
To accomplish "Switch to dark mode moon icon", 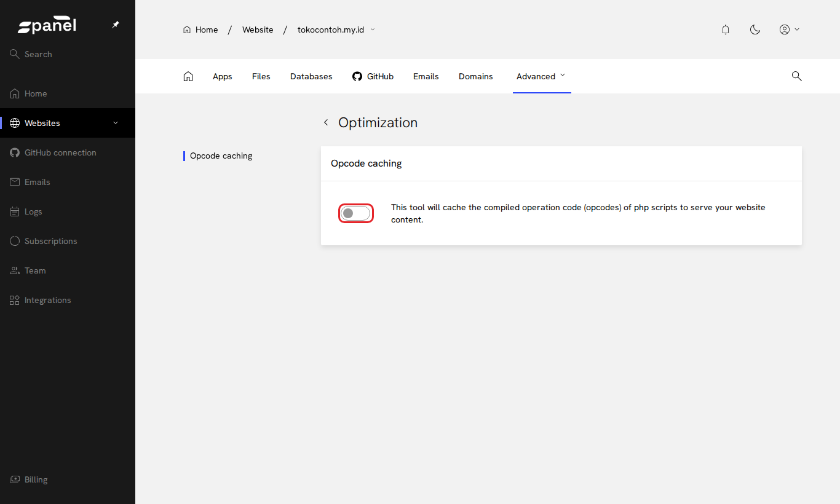I will (755, 30).
